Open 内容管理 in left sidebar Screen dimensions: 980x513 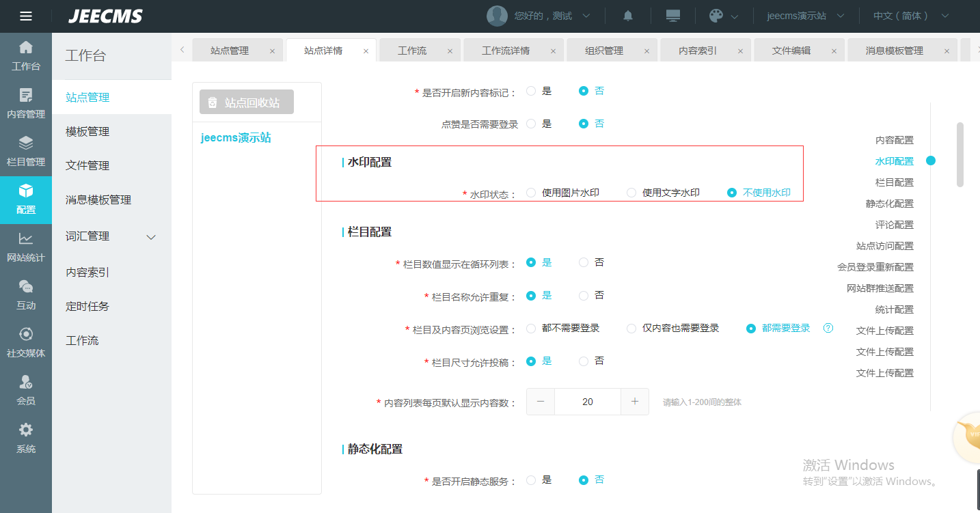pos(26,104)
